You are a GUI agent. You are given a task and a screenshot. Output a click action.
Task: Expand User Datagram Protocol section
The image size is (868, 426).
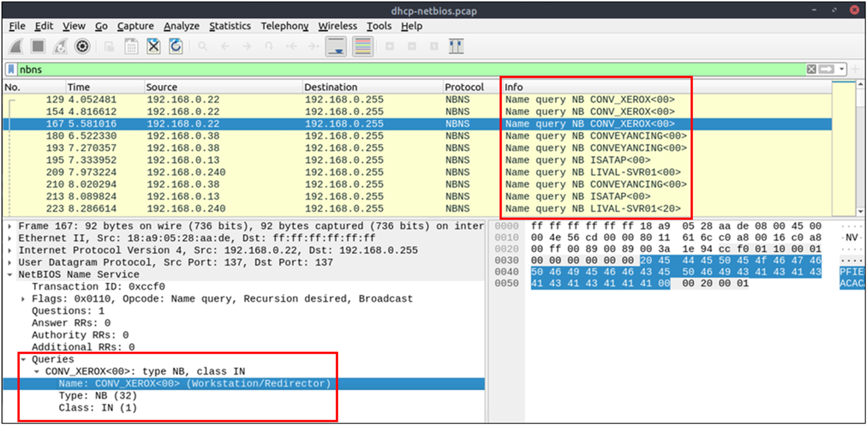[x=10, y=262]
